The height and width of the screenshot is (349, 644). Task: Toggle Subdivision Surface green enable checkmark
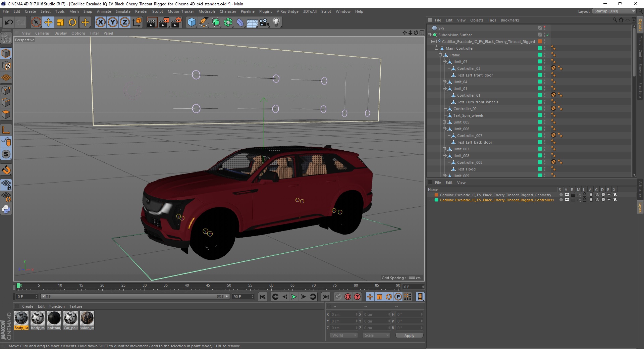[547, 35]
